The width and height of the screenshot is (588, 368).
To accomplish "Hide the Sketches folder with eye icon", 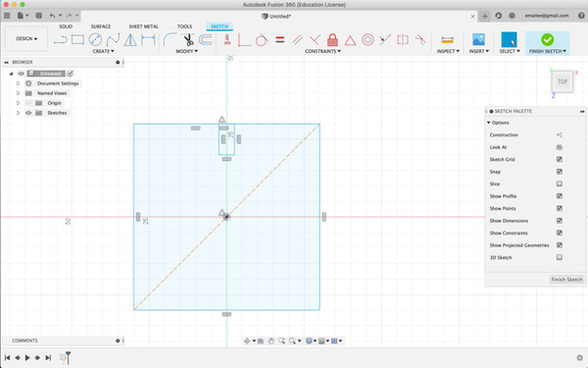I will point(28,113).
